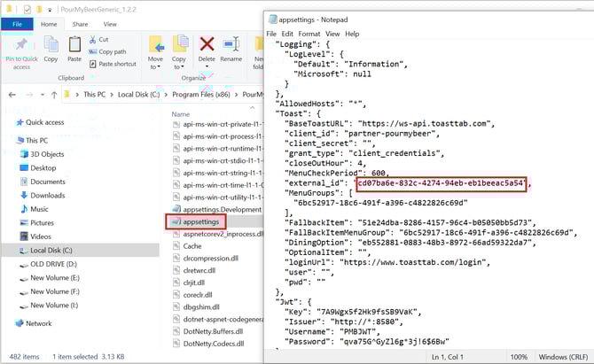The width and height of the screenshot is (594, 364).
Task: Switch to the Share ribbon tab
Action: click(x=80, y=24)
